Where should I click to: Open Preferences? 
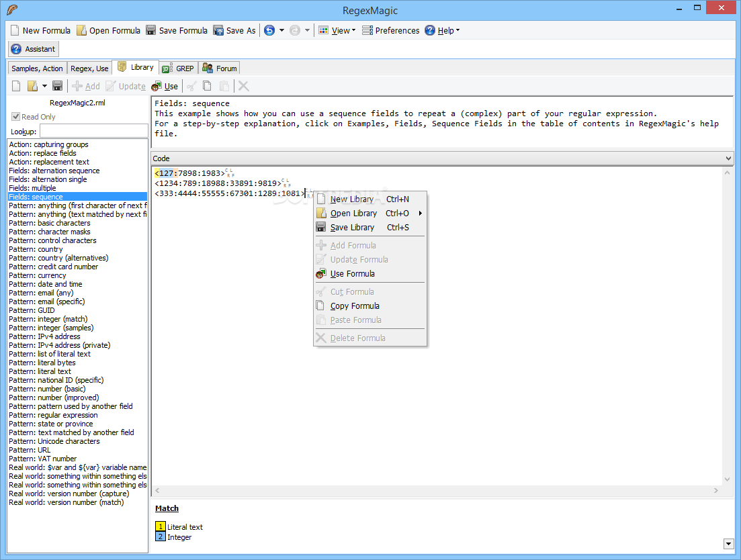[x=391, y=31]
